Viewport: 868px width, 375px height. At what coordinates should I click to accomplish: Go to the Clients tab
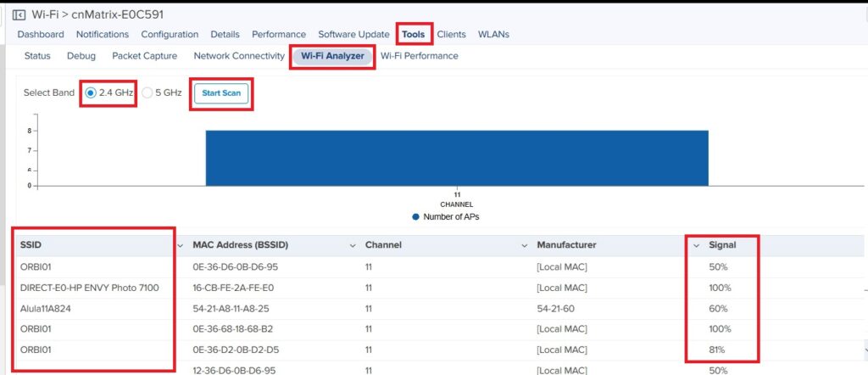[x=451, y=35]
